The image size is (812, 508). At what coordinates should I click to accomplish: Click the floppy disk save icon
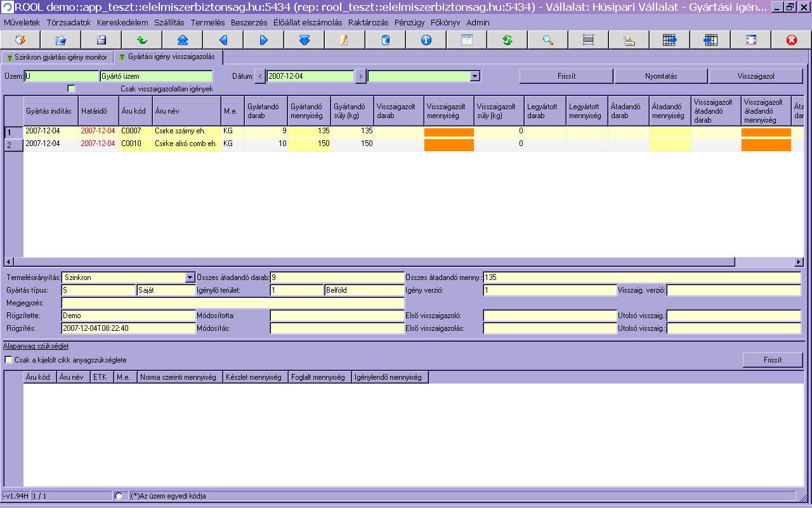point(101,40)
